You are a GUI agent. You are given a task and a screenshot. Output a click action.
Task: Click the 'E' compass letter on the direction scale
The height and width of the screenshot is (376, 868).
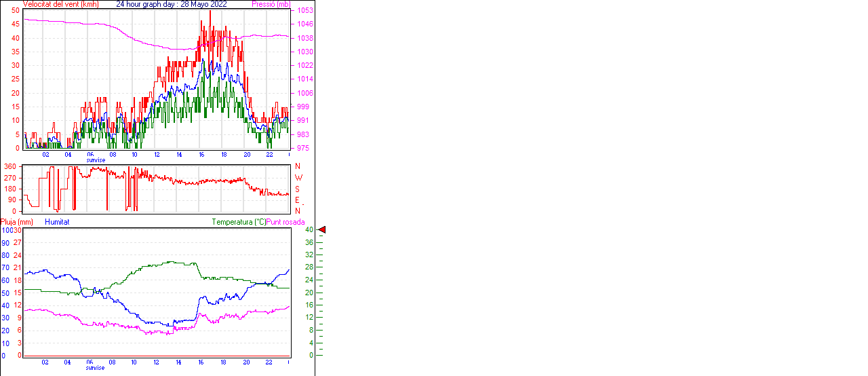pyautogui.click(x=298, y=200)
